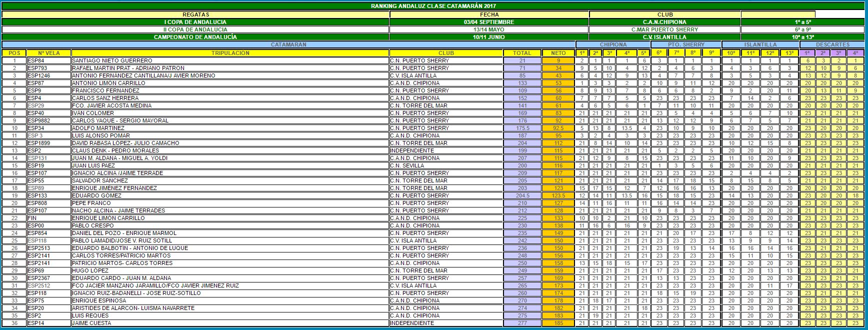
Task: Click the REGATAS header cell
Action: [195, 15]
